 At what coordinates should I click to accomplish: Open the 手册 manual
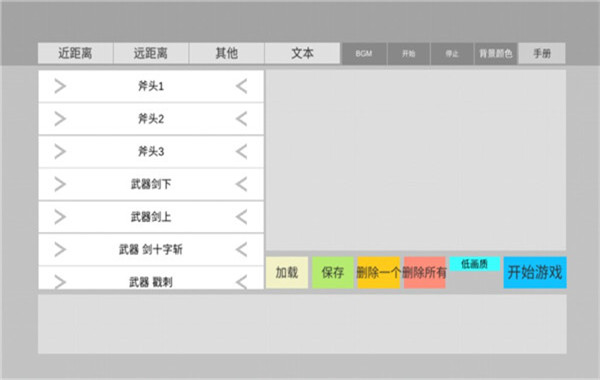[x=542, y=54]
